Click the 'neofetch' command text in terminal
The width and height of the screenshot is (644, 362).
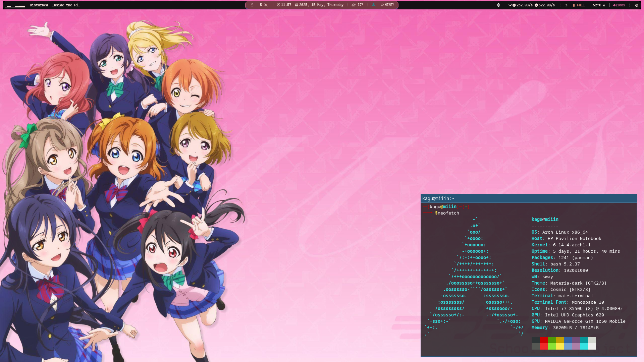(448, 213)
